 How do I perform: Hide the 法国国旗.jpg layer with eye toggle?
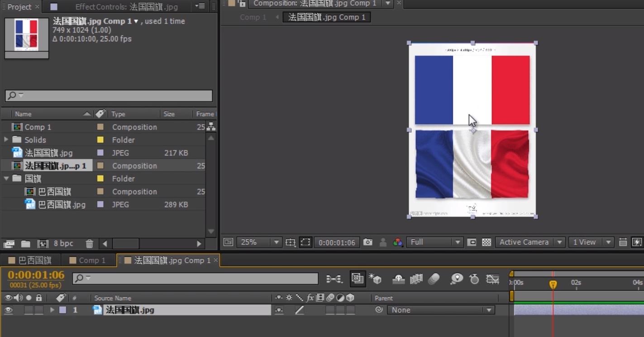(8, 310)
